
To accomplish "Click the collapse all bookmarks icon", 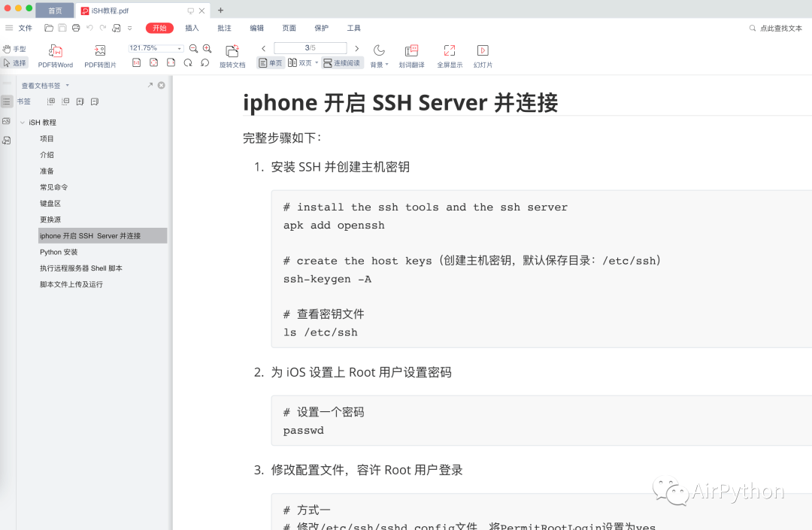I will 65,101.
